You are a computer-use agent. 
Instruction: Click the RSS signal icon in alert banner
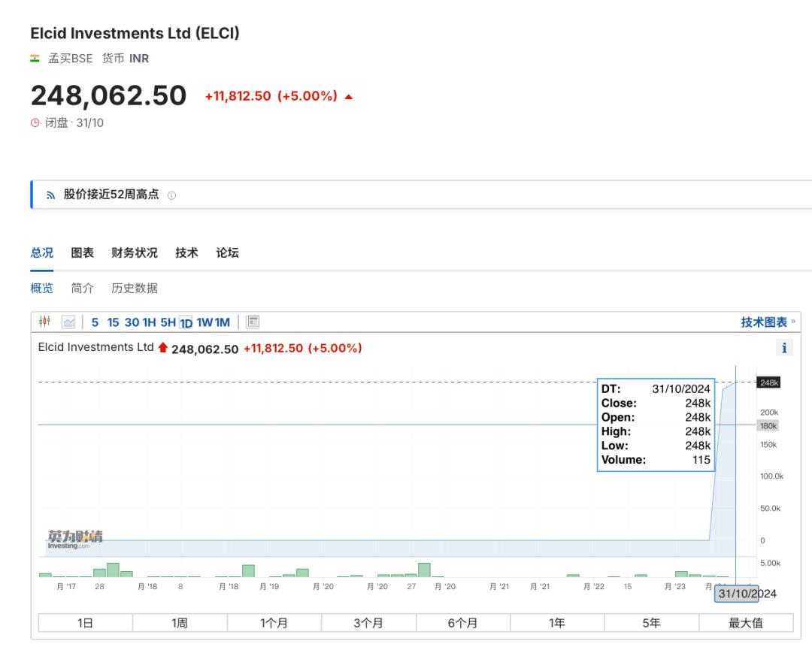tap(50, 195)
